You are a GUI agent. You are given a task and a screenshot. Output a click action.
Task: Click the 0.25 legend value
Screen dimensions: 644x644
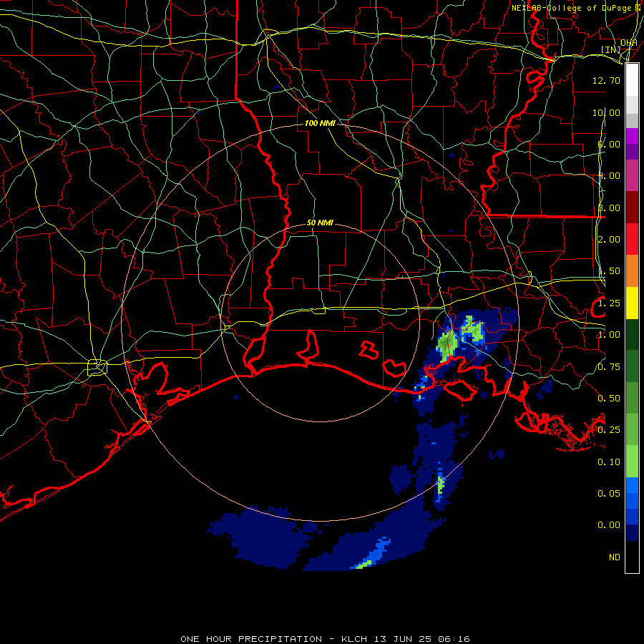(609, 430)
